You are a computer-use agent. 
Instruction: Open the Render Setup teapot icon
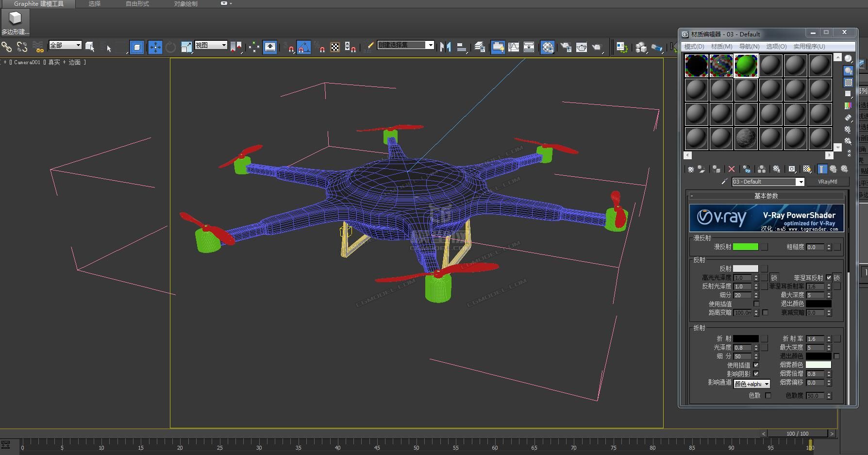(x=566, y=47)
